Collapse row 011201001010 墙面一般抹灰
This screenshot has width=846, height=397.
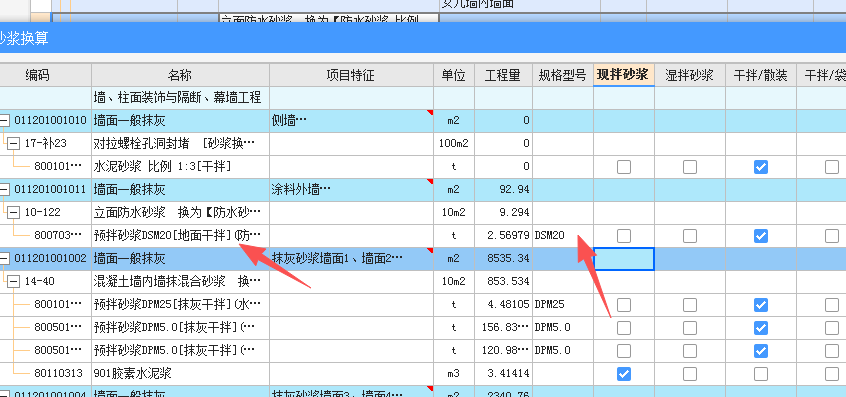tap(4, 121)
